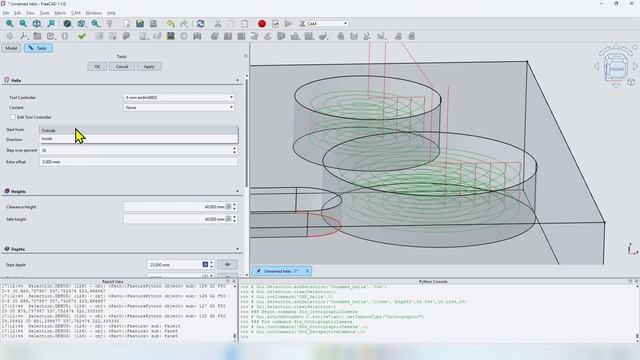Viewport: 640px width, 360px height.
Task: Click the Step over percent field
Action: point(138,151)
